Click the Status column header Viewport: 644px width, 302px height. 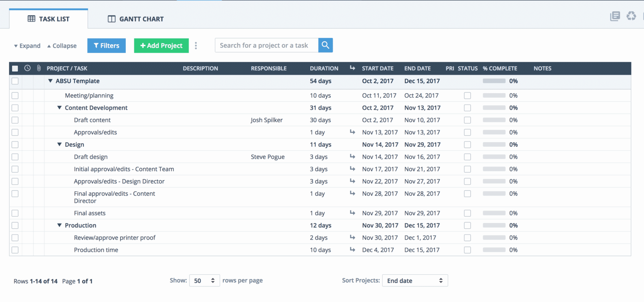click(468, 68)
